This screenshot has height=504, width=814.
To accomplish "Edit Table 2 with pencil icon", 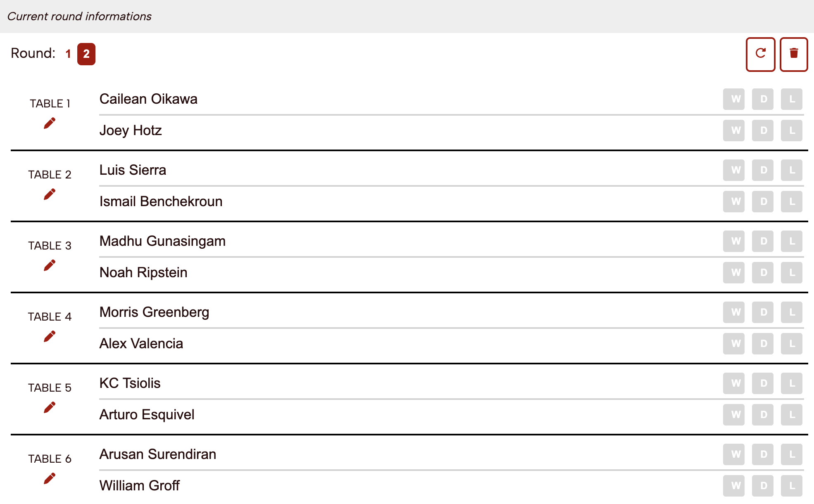I will click(x=50, y=194).
